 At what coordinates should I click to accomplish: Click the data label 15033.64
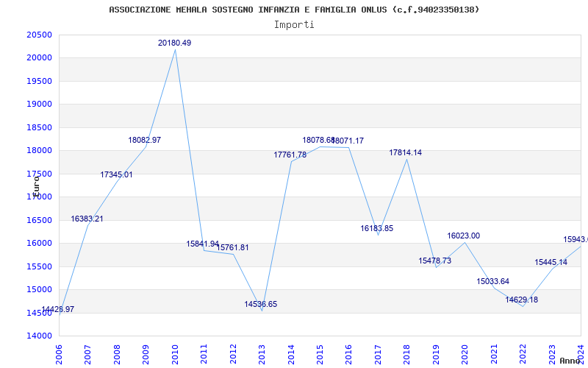492,281
